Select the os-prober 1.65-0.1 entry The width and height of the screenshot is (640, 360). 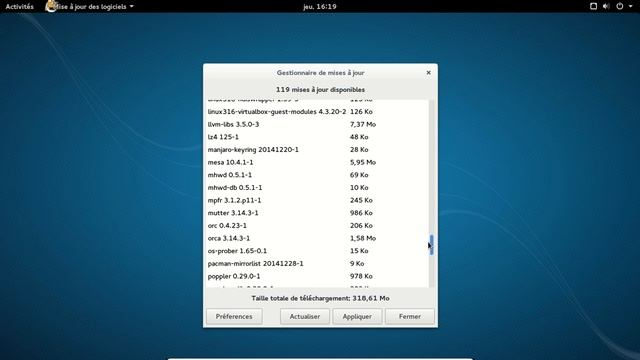317,251
